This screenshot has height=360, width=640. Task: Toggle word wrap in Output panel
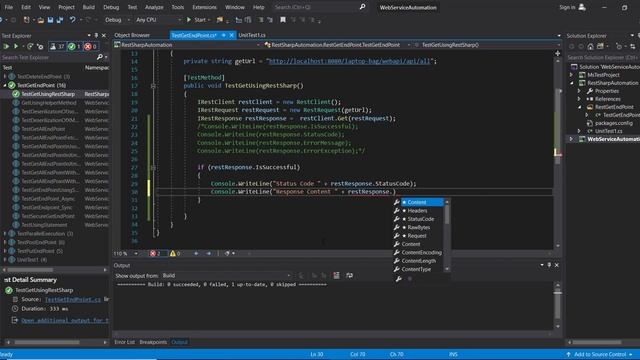[349, 276]
